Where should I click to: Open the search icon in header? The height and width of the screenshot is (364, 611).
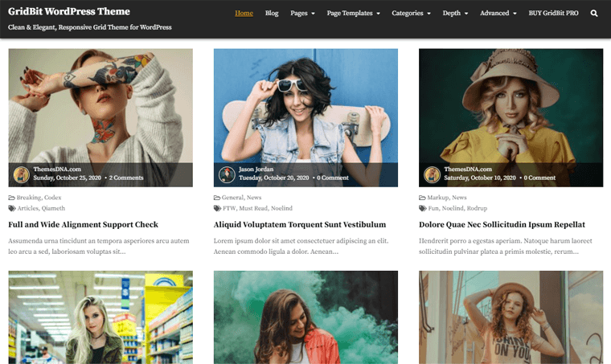click(x=594, y=13)
